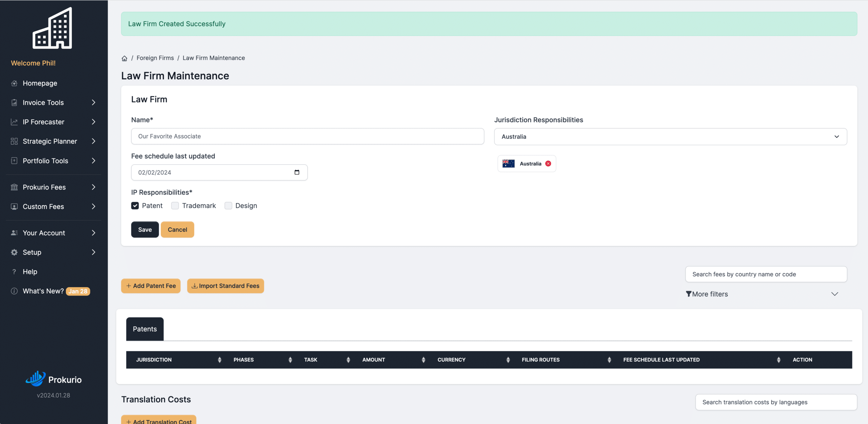Click the Help question mark icon
Viewport: 868px width, 424px height.
tap(14, 272)
